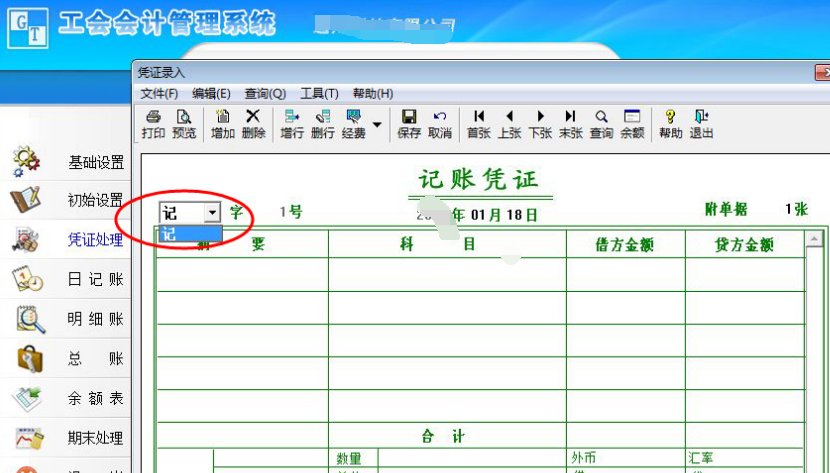Click first row under 科目 column
Viewport: 830px width, 473px height.
coord(447,274)
